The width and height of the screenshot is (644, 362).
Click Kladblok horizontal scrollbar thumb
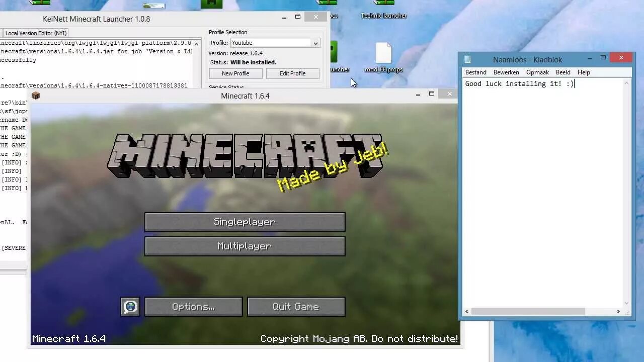tap(528, 312)
